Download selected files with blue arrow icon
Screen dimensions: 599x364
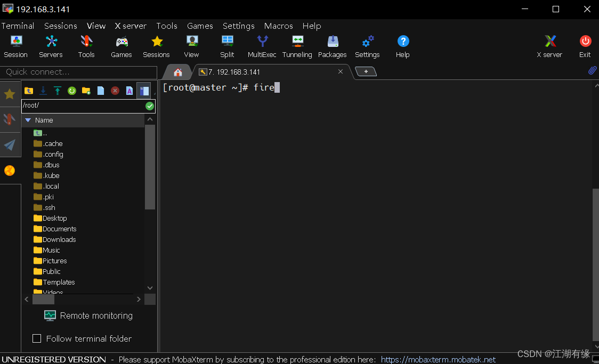point(43,91)
